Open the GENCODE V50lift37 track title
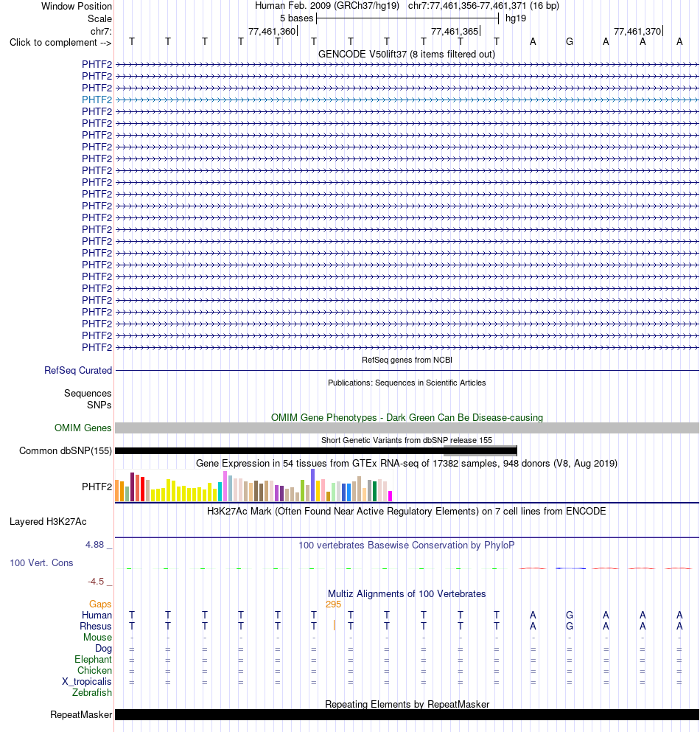The width and height of the screenshot is (700, 732). pyautogui.click(x=407, y=54)
